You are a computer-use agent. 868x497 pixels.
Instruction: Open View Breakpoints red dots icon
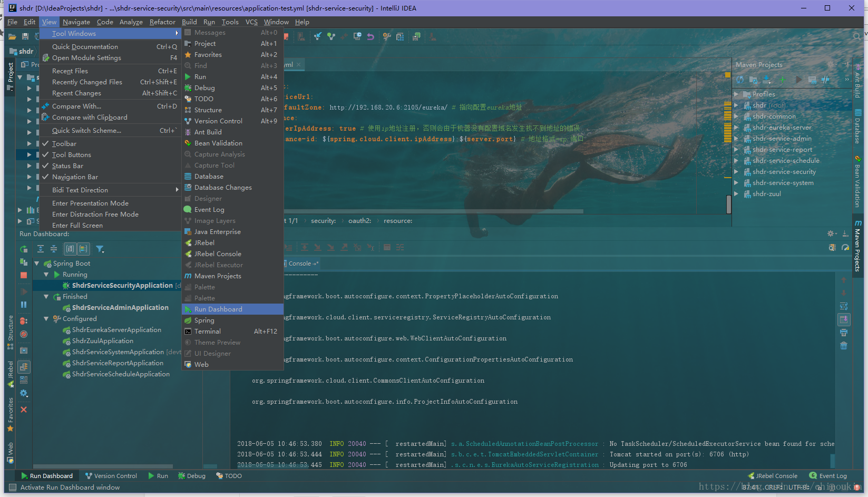(x=24, y=320)
